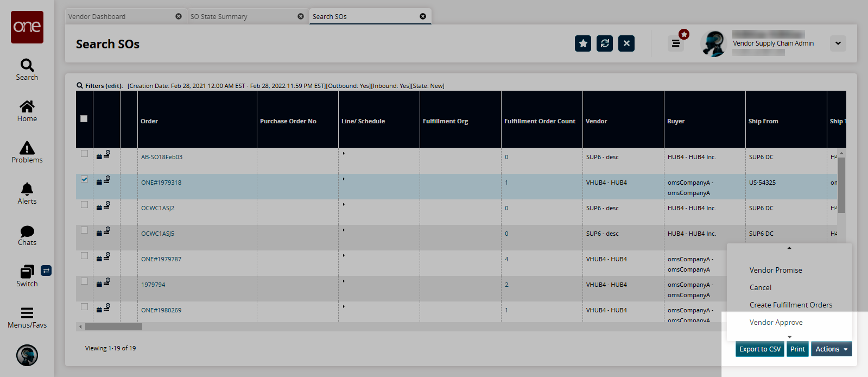The width and height of the screenshot is (868, 377).
Task: Open the Search icon in sidebar
Action: click(x=27, y=66)
